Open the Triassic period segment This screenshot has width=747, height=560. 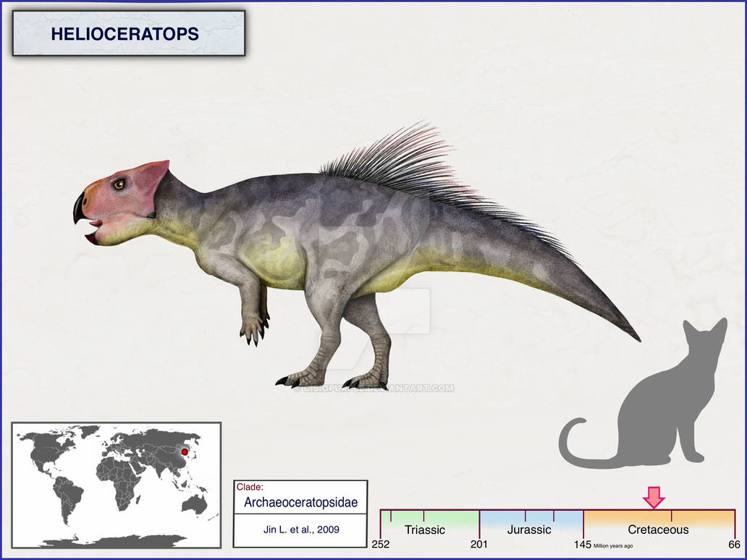426,530
